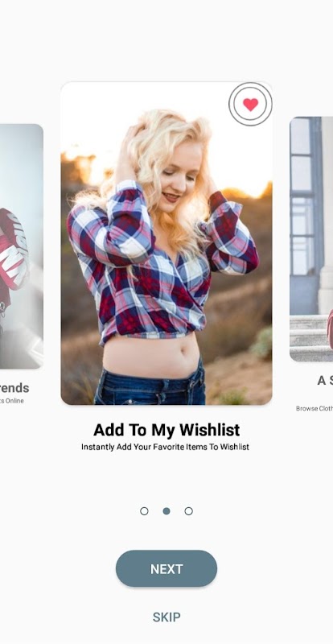Viewport: 333px width, 644px height.
Task: Click the Instantly Add Your Favorite Items subtitle
Action: click(x=165, y=447)
